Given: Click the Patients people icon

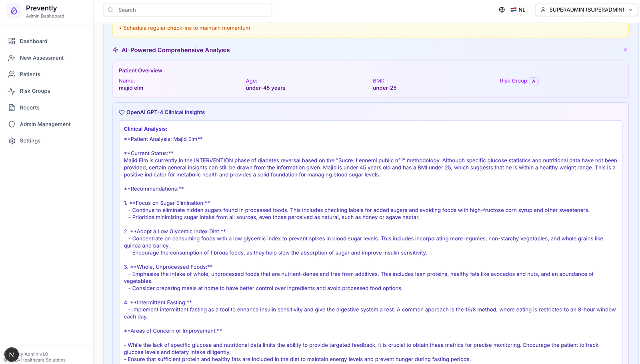Looking at the screenshot, I should tap(12, 74).
